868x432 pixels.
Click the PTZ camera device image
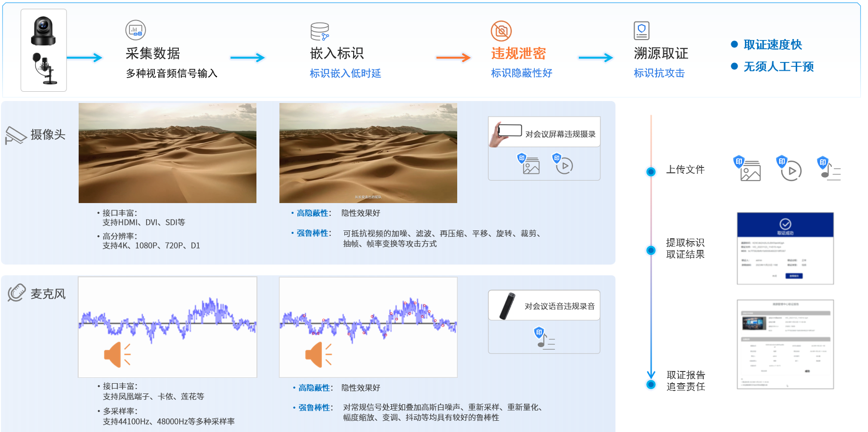[43, 31]
